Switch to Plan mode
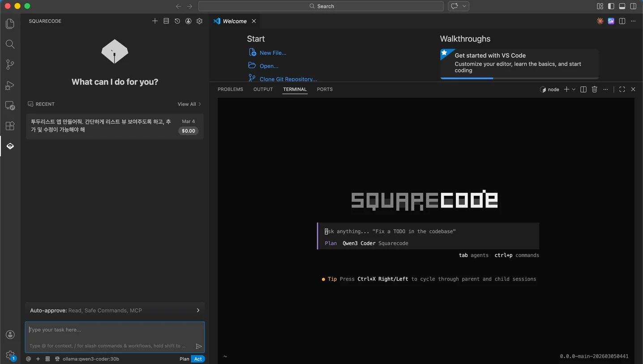Viewport: 643px width, 364px height. coord(184,359)
